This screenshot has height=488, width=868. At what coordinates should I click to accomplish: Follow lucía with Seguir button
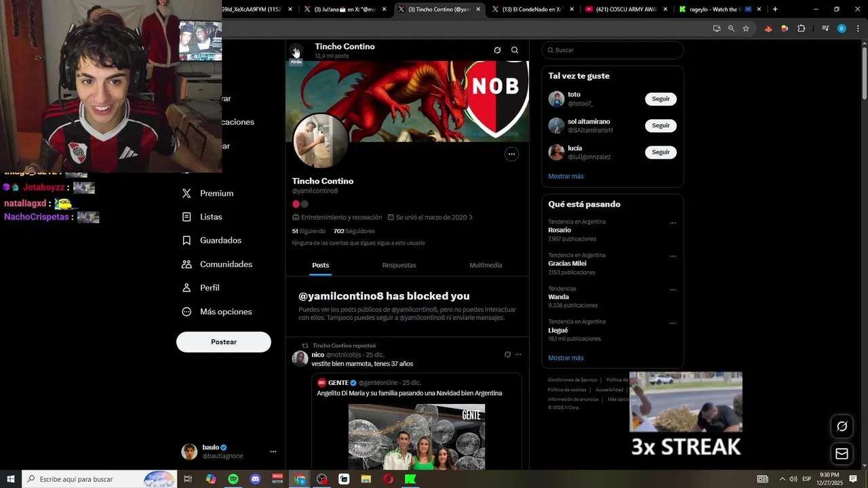(x=660, y=152)
